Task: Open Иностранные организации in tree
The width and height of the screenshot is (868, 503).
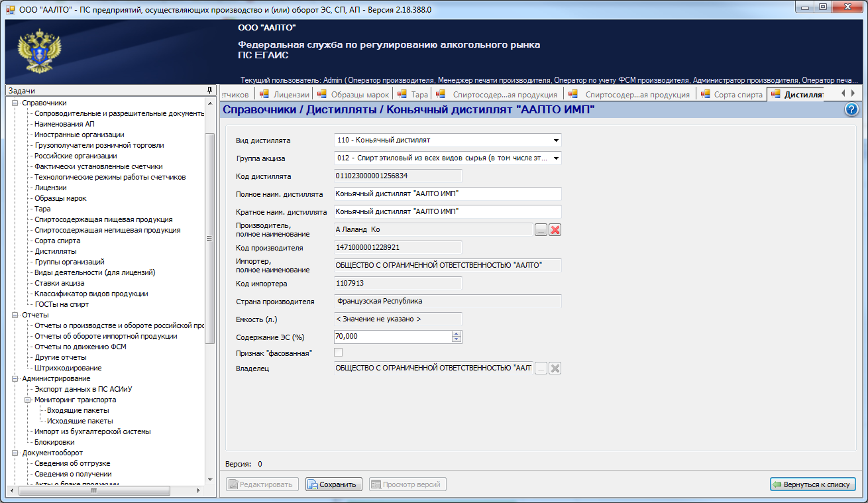Action: click(80, 135)
